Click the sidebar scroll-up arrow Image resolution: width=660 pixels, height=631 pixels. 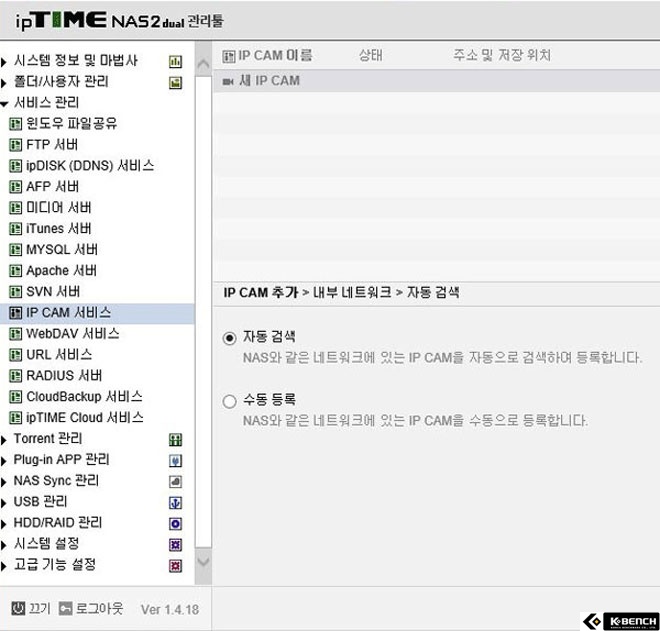[203, 64]
